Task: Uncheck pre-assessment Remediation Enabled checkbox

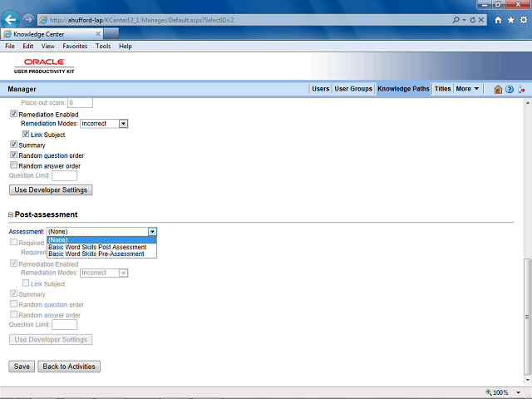Action: point(13,114)
